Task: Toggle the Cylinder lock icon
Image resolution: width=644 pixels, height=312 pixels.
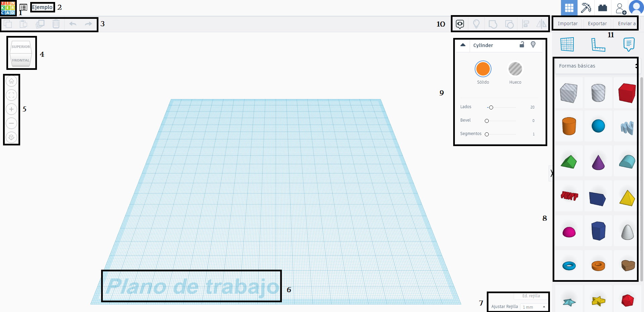Action: coord(522,44)
